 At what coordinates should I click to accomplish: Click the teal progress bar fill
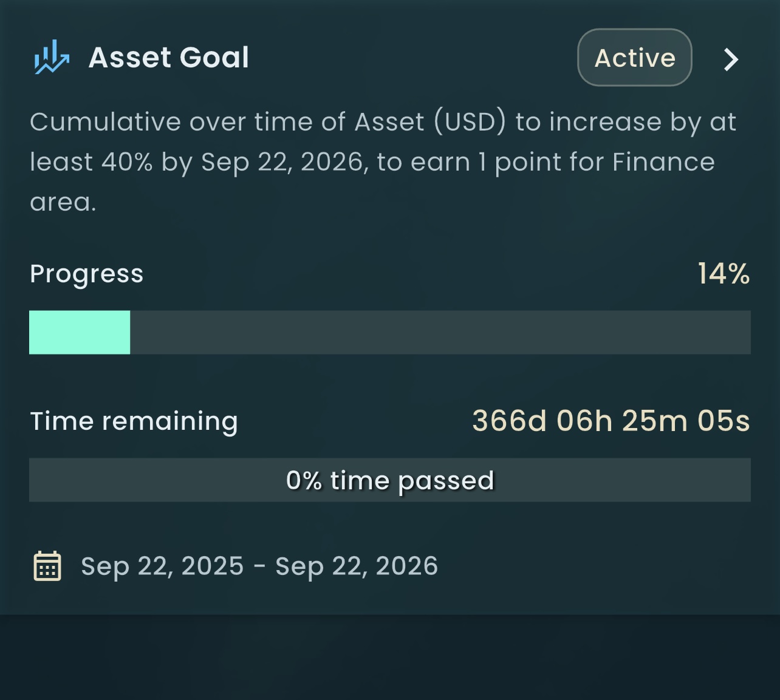[x=80, y=332]
